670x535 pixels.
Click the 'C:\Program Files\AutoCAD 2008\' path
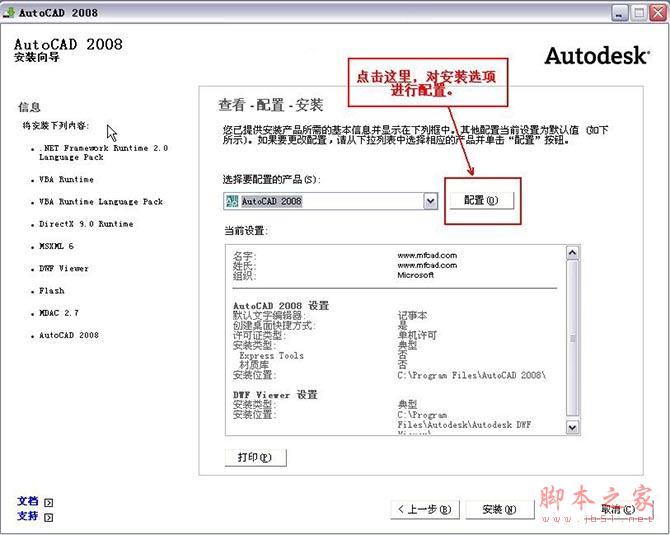pyautogui.click(x=472, y=375)
